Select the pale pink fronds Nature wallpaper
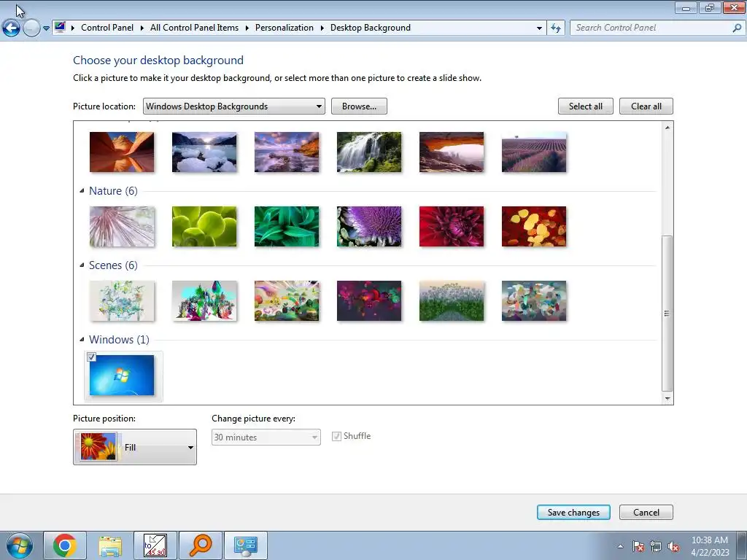The height and width of the screenshot is (560, 747). [x=122, y=226]
